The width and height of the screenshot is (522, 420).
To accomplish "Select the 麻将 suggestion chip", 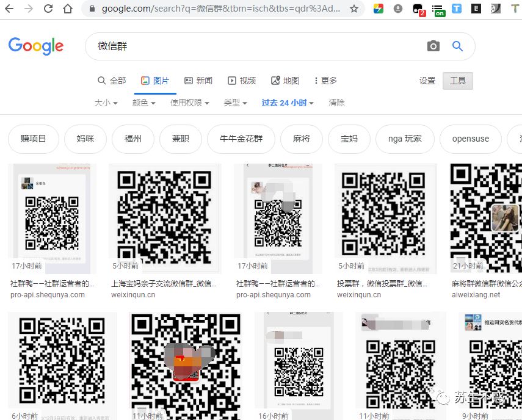I will coord(301,139).
